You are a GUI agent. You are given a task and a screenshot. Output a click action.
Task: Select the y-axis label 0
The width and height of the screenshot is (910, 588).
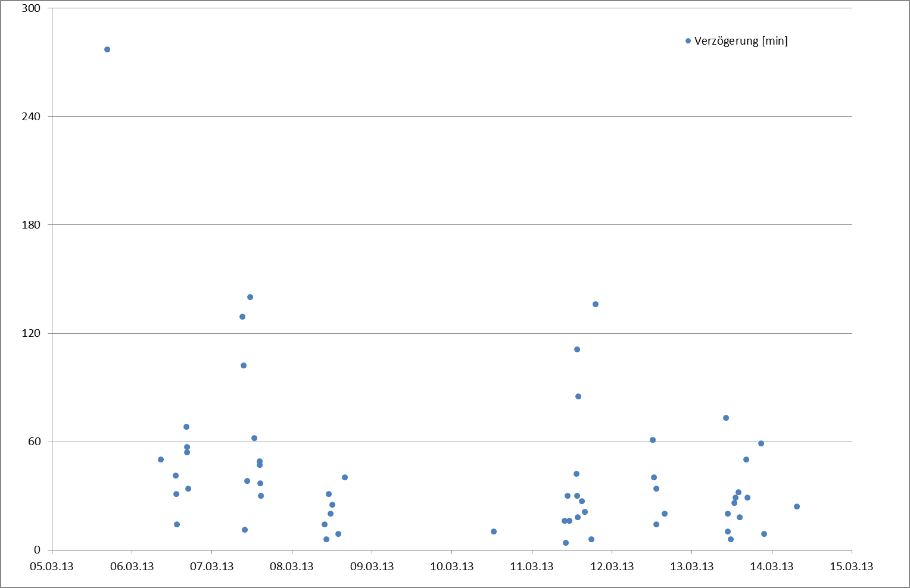click(x=38, y=551)
